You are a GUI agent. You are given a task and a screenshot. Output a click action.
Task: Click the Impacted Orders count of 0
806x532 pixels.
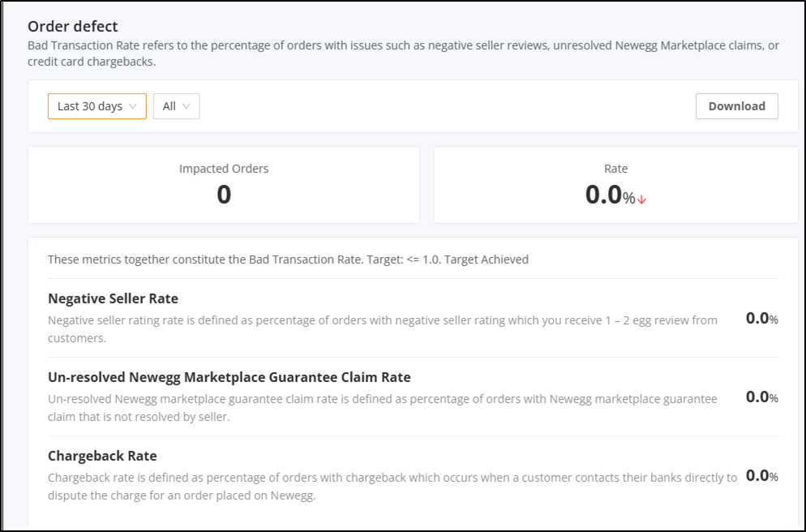(224, 195)
